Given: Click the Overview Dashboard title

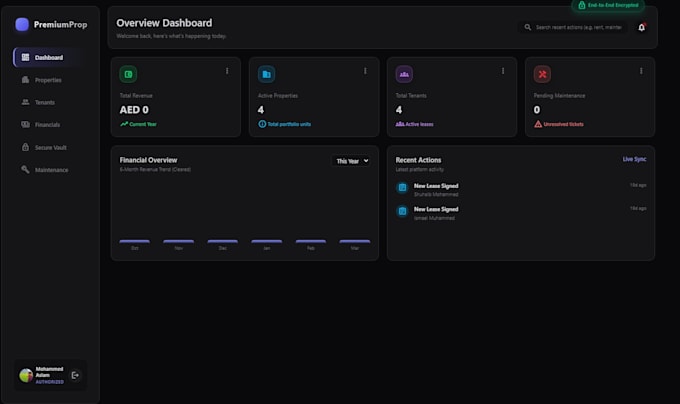Looking at the screenshot, I should (164, 23).
